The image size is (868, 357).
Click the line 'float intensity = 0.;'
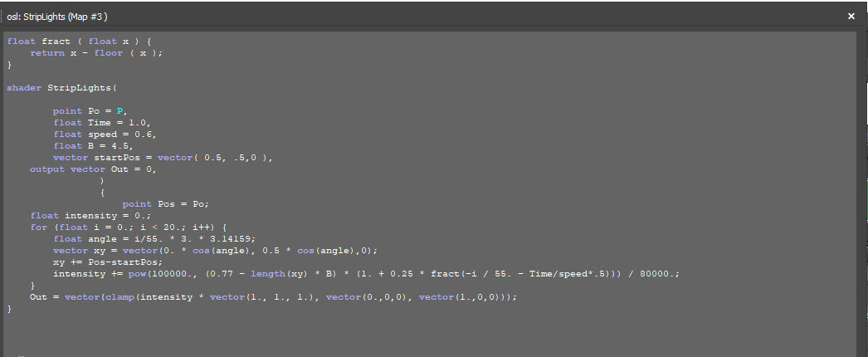pyautogui.click(x=90, y=216)
